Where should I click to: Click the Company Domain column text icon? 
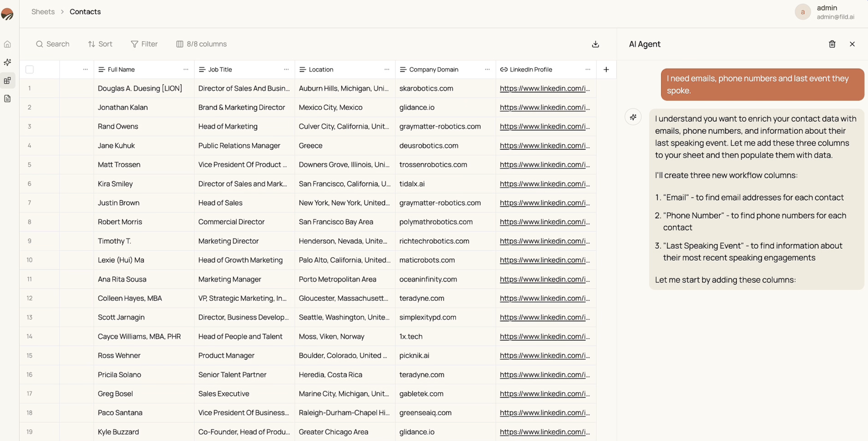pyautogui.click(x=403, y=69)
